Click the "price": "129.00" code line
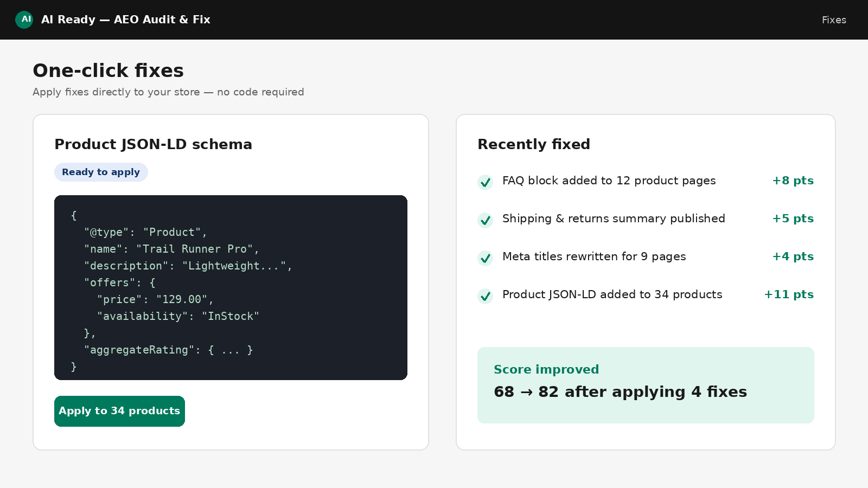The image size is (868, 488). coord(155,299)
